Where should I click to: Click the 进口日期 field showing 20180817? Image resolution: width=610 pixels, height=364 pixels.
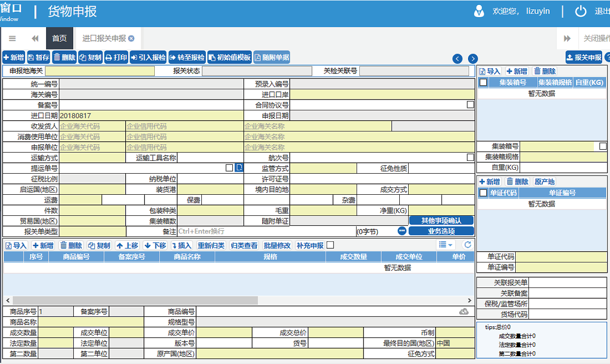pos(151,116)
